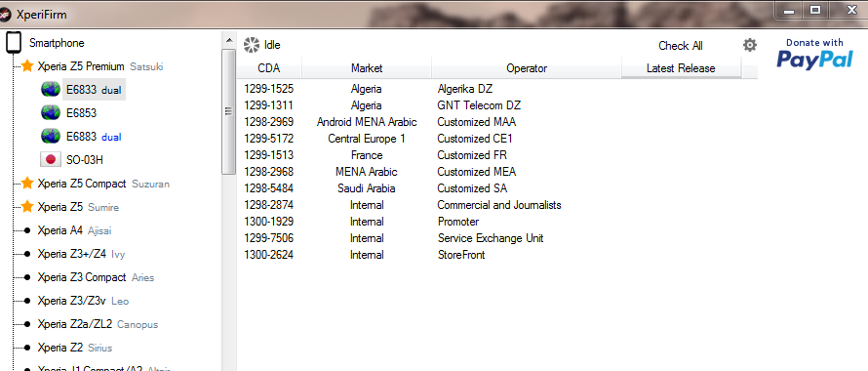
Task: Expand Xperia Z3+/Z4 Ivy
Action: (81, 254)
